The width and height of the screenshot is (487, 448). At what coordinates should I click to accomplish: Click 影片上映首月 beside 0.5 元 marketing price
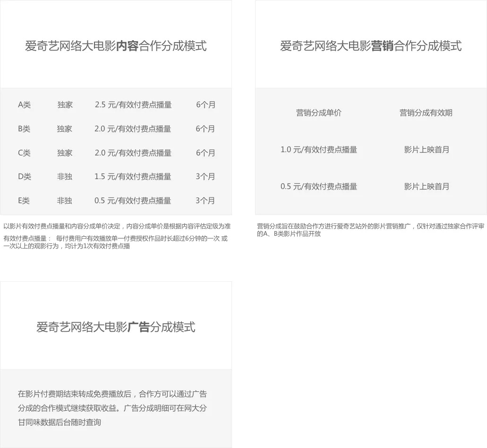click(x=427, y=186)
